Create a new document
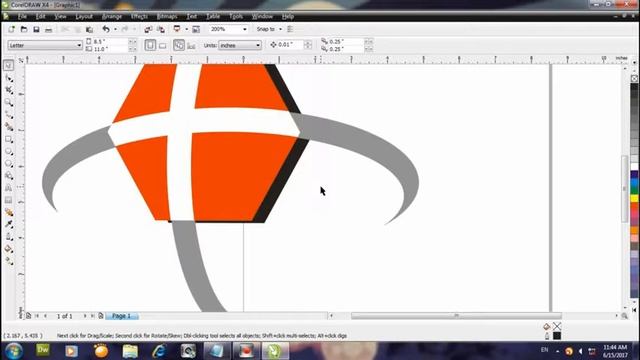Image resolution: width=640 pixels, height=360 pixels. [11, 29]
